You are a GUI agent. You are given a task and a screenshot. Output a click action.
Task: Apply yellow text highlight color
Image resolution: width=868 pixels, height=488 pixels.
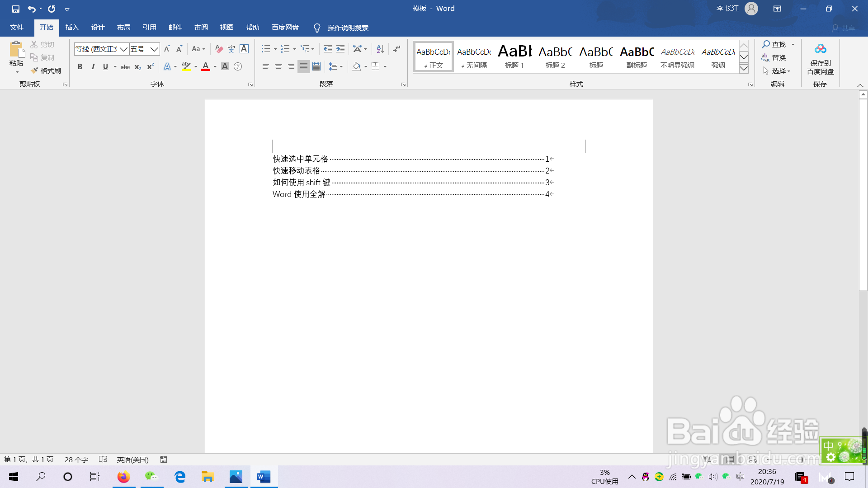click(186, 66)
